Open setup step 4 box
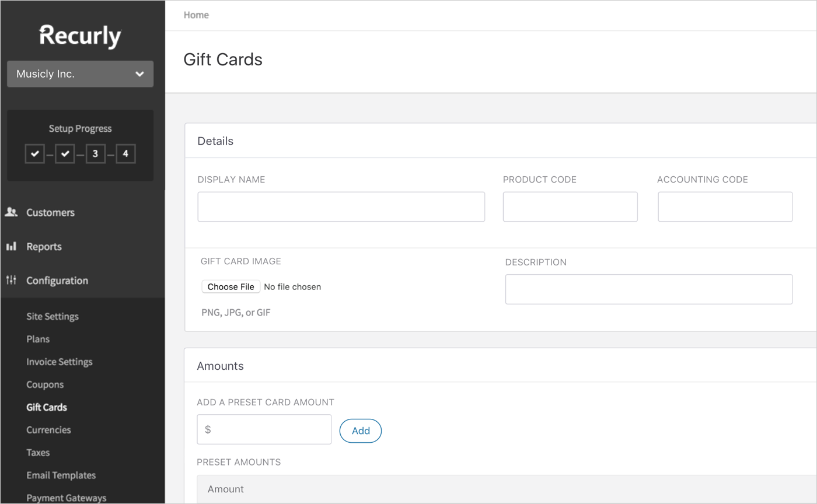The width and height of the screenshot is (817, 504). [125, 154]
